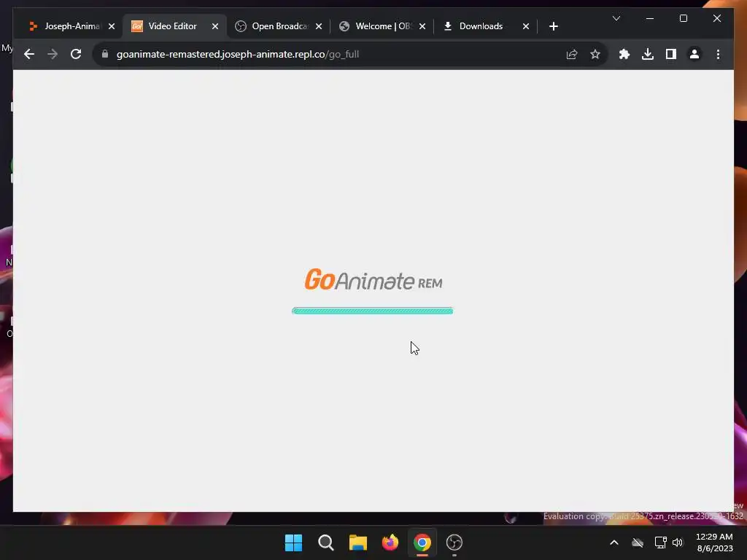Click the teal loading progress bar
The width and height of the screenshot is (747, 560).
click(372, 311)
